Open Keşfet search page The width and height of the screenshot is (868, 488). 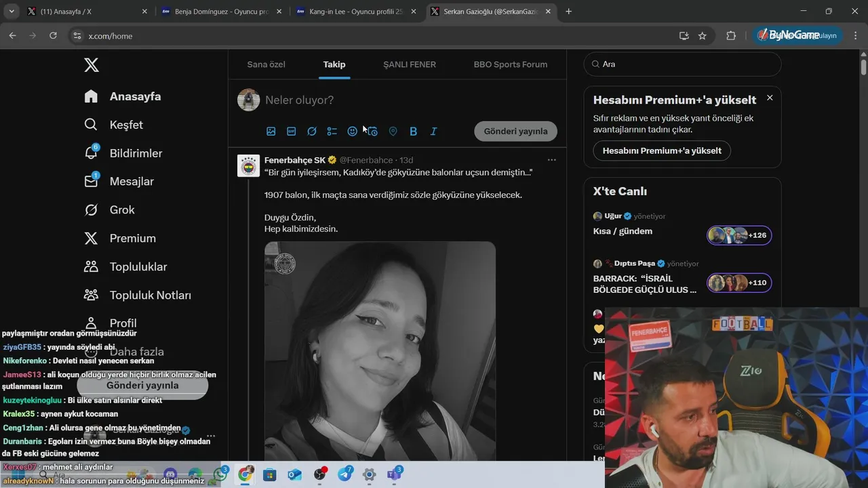click(113, 125)
